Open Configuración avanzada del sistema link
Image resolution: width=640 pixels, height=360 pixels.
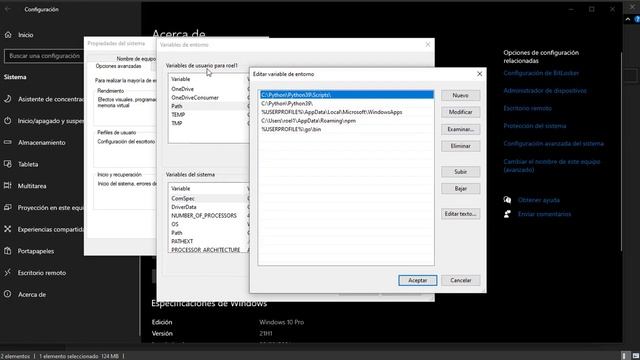click(553, 144)
